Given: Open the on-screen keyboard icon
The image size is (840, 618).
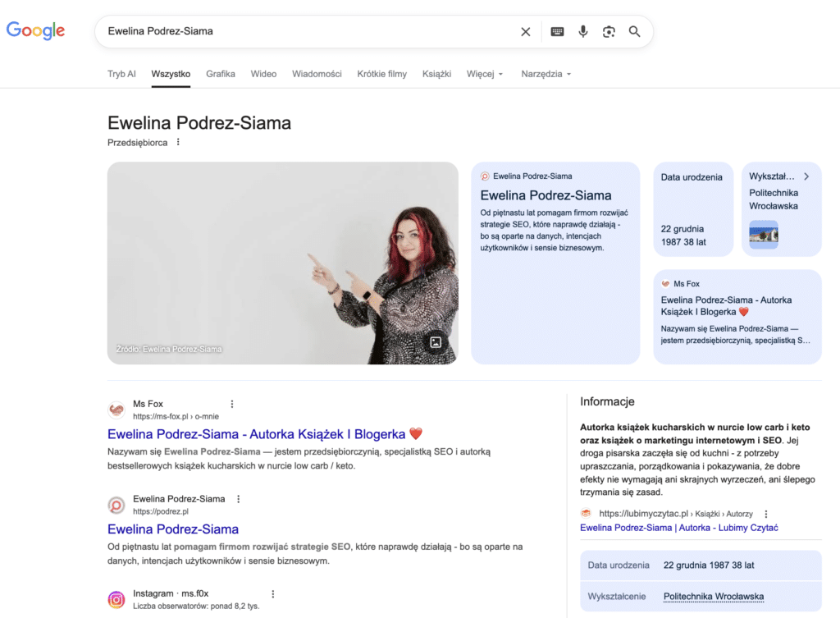Looking at the screenshot, I should coord(557,32).
